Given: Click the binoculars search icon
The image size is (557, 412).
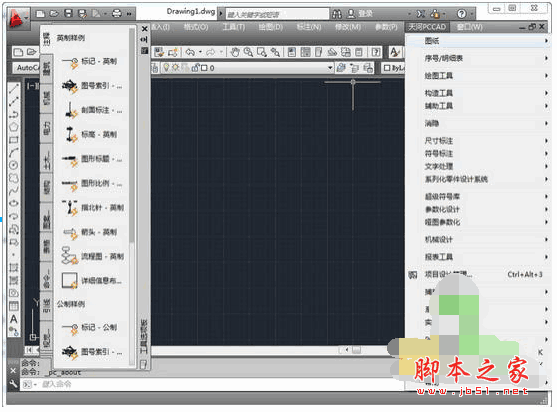Looking at the screenshot, I should pyautogui.click(x=337, y=14).
